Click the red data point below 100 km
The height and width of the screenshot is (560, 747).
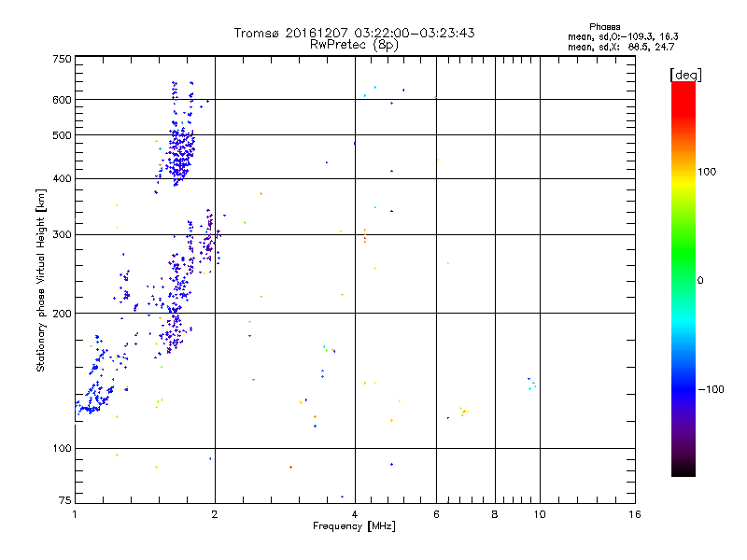click(291, 467)
